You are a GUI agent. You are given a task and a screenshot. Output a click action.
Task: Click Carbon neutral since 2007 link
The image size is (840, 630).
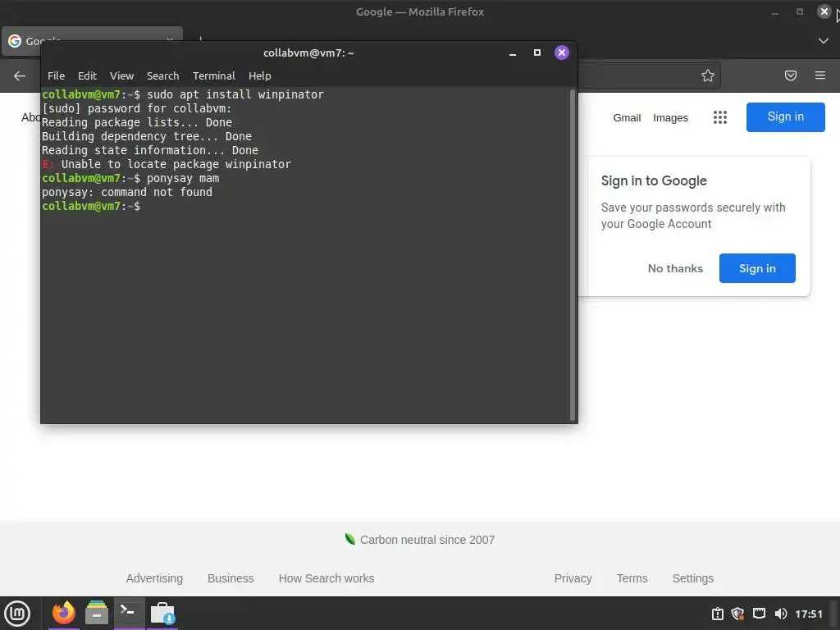pos(420,540)
